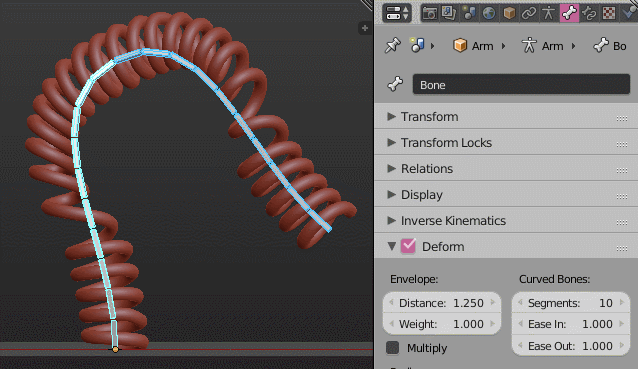
Task: Click the Bone name input field
Action: [521, 84]
